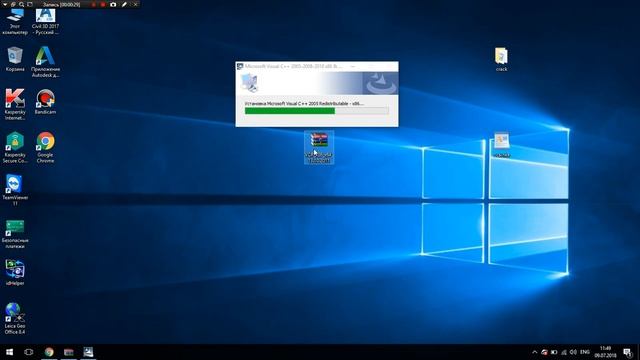Switch the ENG input language indicator

[x=585, y=352]
